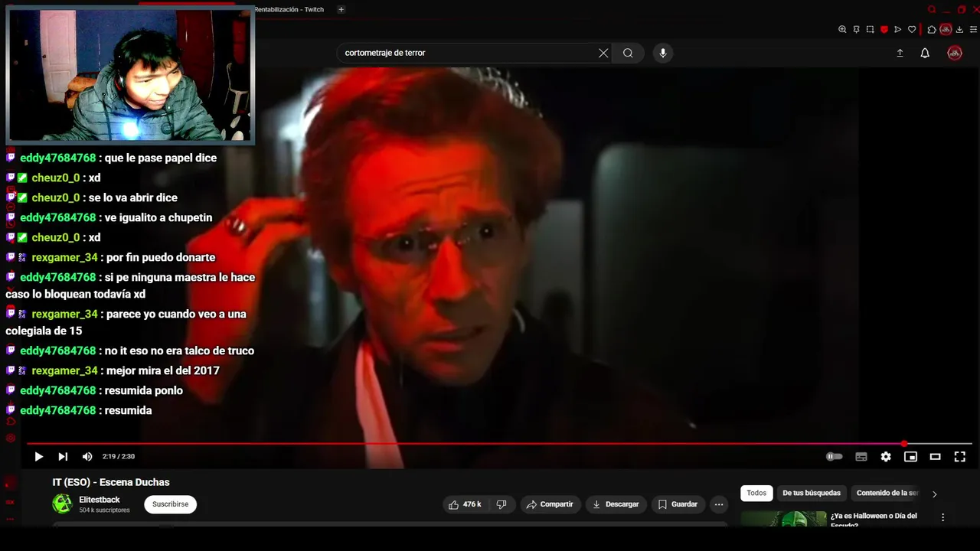Click chat message 'que le pase papel dice'

tap(161, 158)
